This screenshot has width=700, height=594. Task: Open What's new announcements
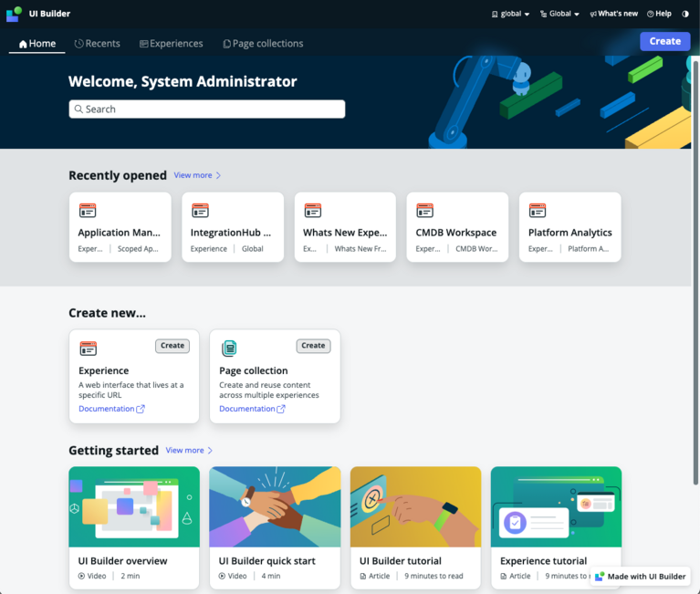click(614, 14)
